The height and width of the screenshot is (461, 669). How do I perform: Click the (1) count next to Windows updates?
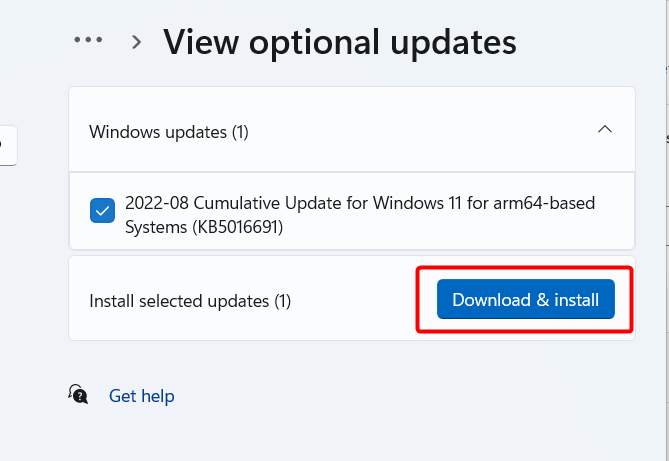pos(240,132)
